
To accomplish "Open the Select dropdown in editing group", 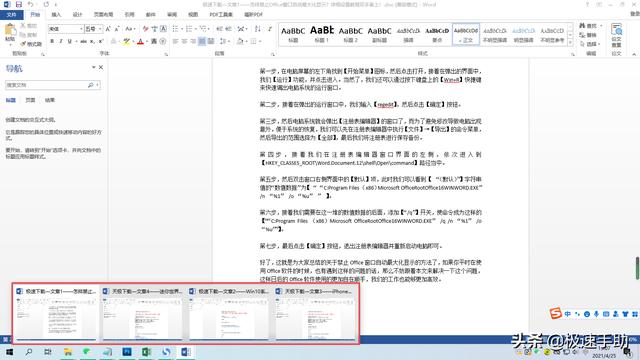I will click(590, 44).
